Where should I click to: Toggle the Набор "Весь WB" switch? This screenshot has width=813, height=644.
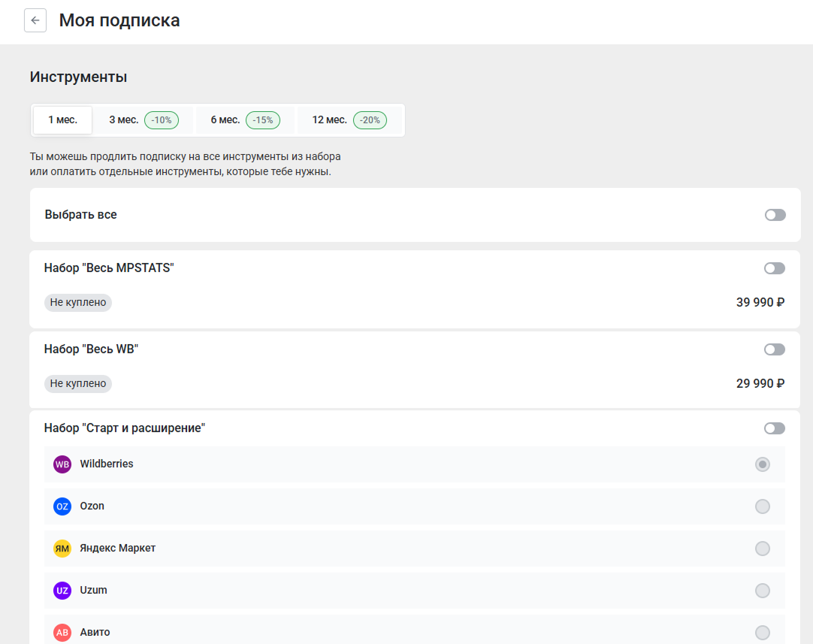click(x=775, y=349)
